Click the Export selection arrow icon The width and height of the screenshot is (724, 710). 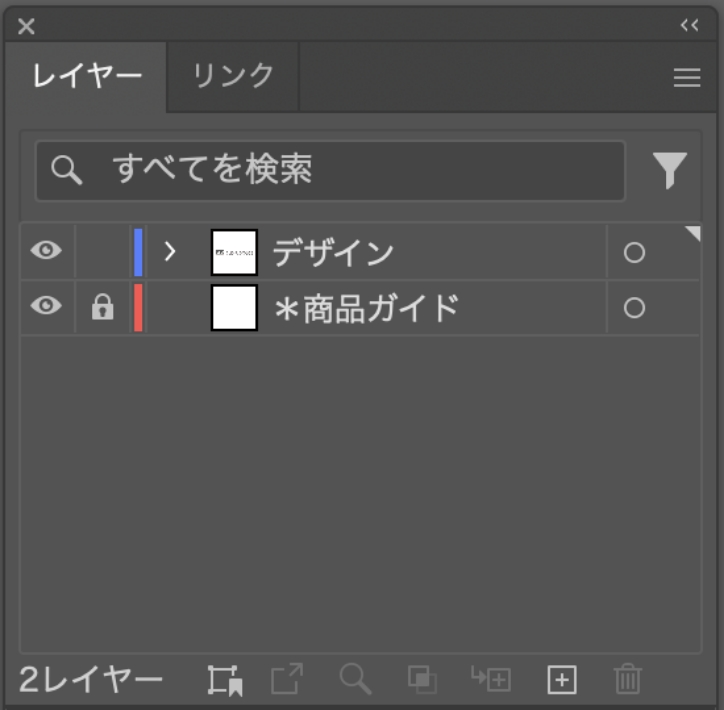click(287, 680)
